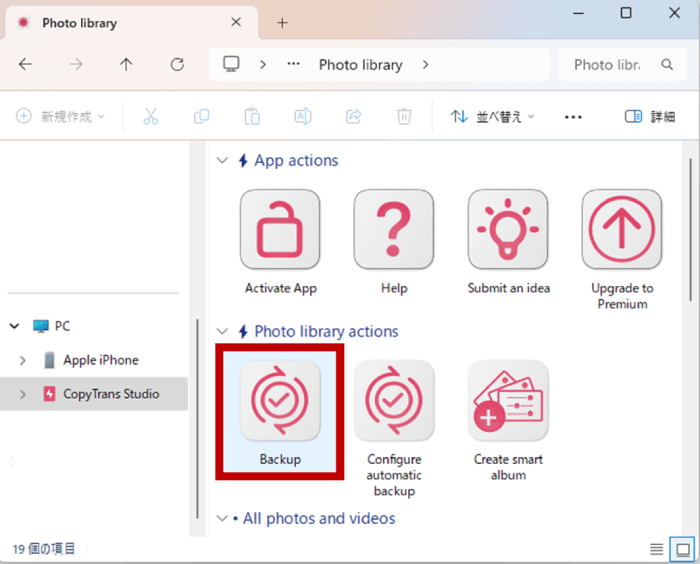Open the toolbar more options ellipsis
The image size is (700, 564).
[x=573, y=117]
